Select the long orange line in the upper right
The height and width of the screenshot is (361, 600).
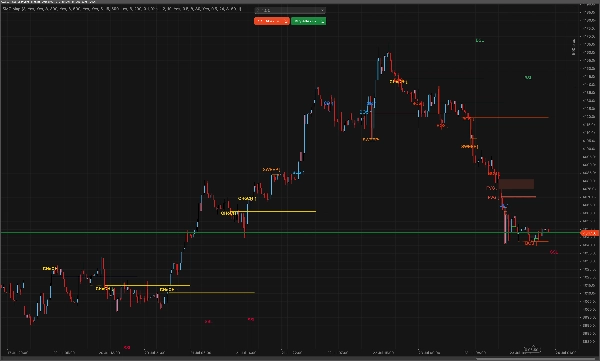[508, 118]
